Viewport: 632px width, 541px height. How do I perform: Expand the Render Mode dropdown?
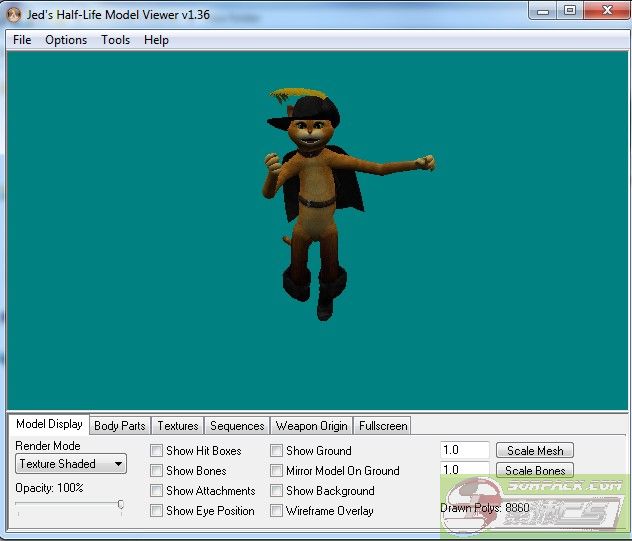pyautogui.click(x=71, y=464)
